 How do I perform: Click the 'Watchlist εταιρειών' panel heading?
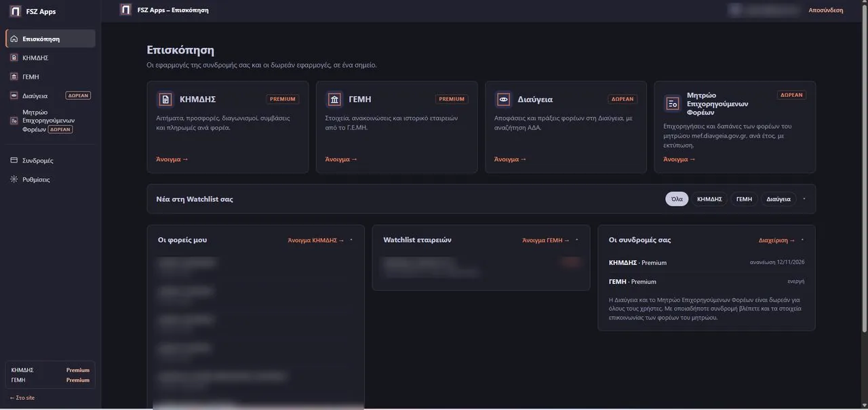coord(417,240)
